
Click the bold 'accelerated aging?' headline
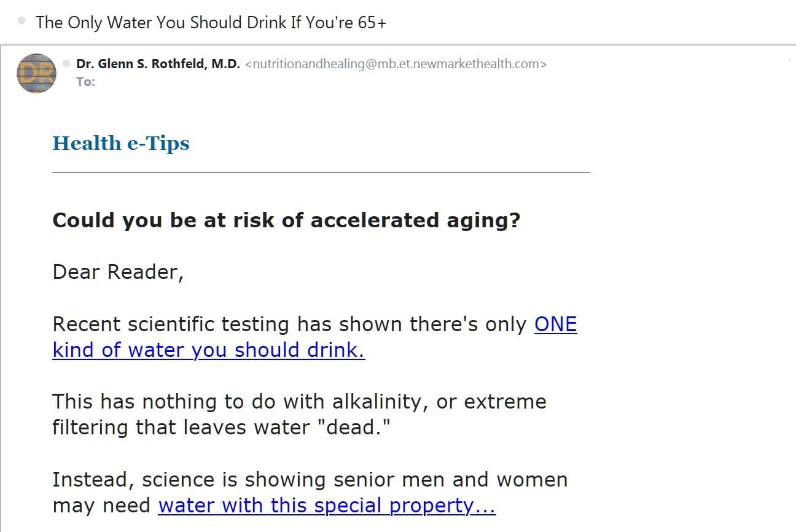415,221
